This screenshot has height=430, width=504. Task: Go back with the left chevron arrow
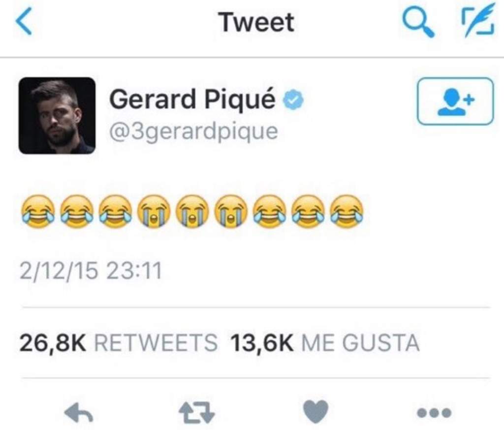[x=24, y=21]
